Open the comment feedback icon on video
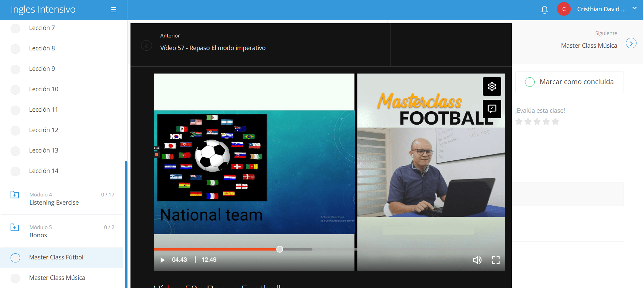The image size is (644, 288). (x=492, y=109)
